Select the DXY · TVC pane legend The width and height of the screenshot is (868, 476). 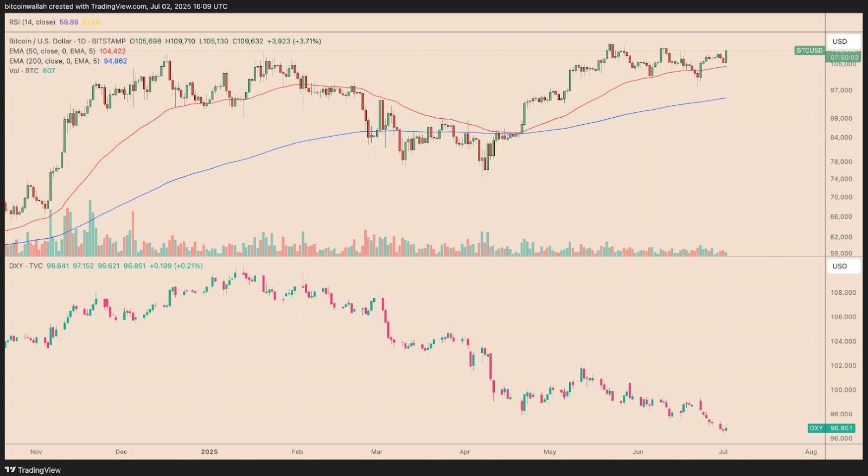click(25, 266)
